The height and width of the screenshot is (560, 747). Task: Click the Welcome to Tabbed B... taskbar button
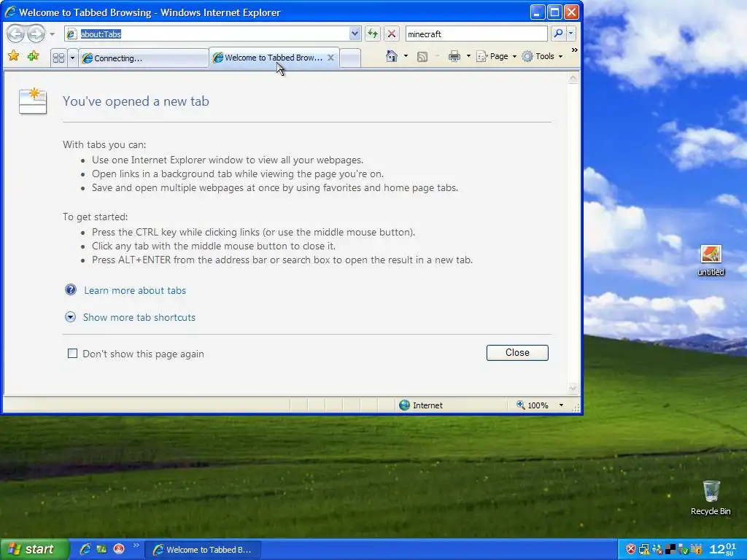click(203, 550)
